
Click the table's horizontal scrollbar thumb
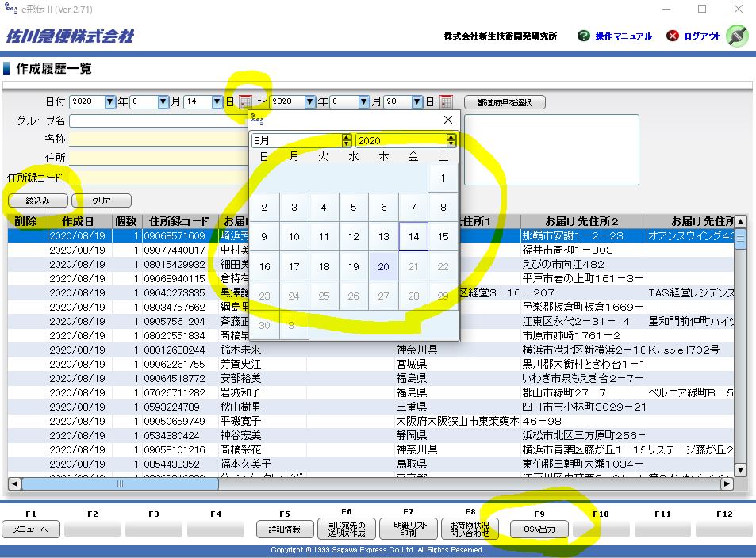(119, 483)
